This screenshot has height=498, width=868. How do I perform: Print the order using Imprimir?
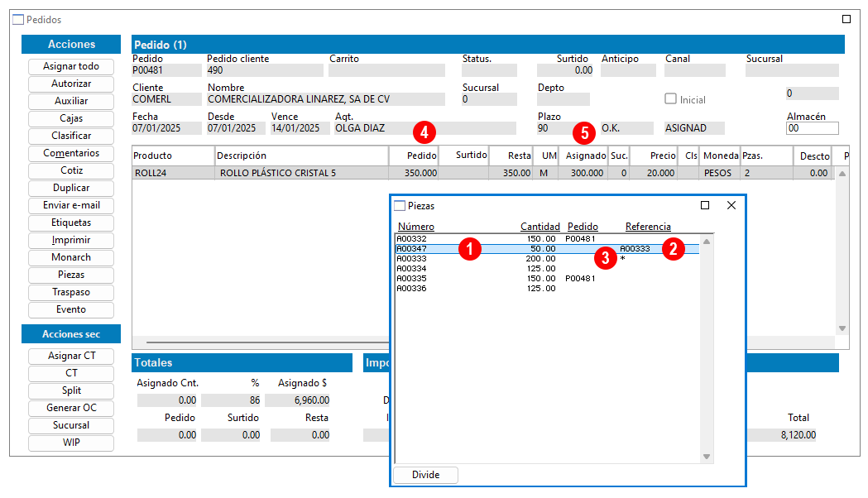(x=71, y=240)
